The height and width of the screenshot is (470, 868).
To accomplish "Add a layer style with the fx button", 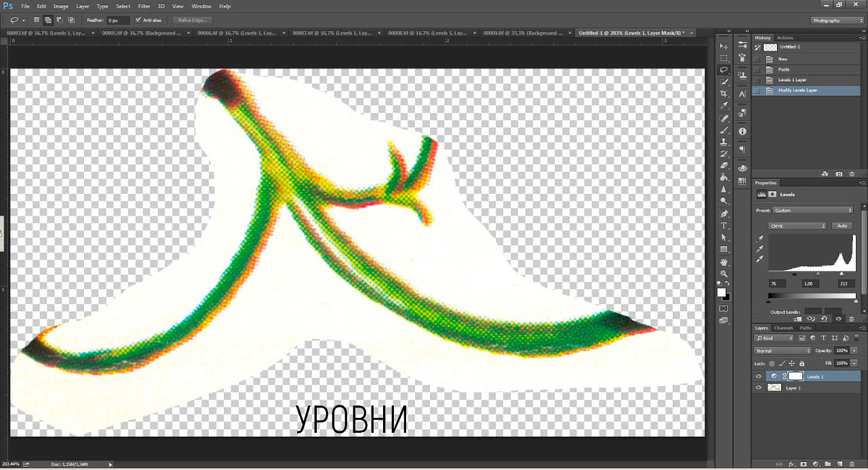I will 791,464.
